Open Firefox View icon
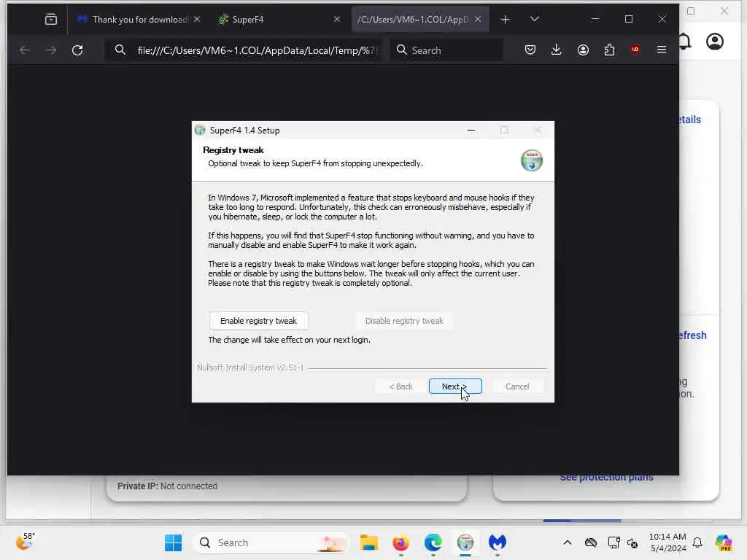This screenshot has width=747, height=560. (51, 20)
